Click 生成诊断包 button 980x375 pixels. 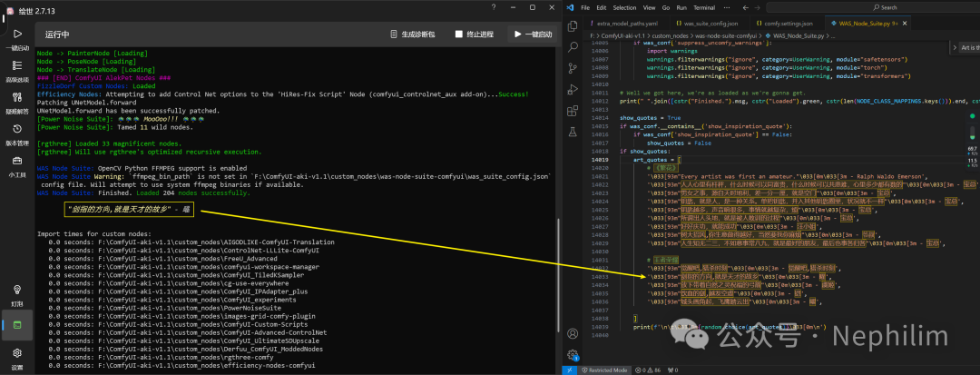pyautogui.click(x=413, y=35)
